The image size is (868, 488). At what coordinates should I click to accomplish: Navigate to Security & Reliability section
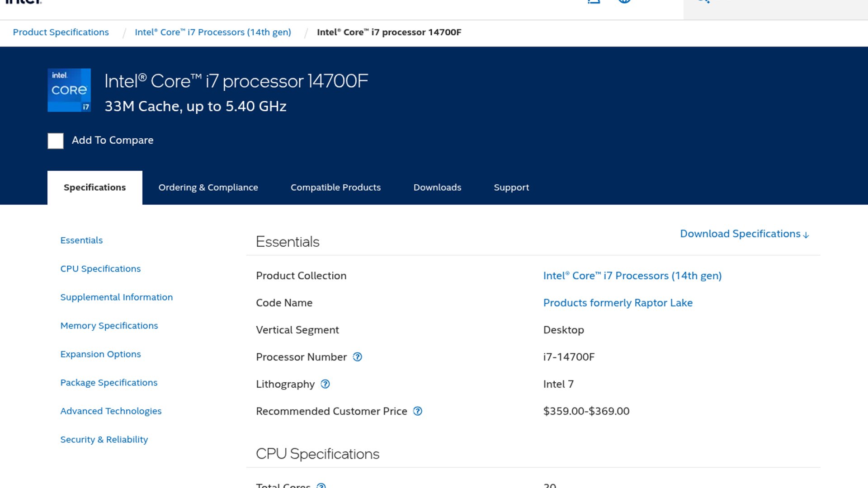(104, 440)
